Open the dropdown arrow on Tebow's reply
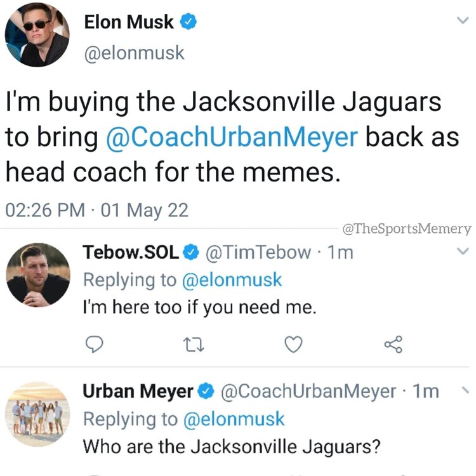This screenshot has width=476, height=476. [461, 253]
